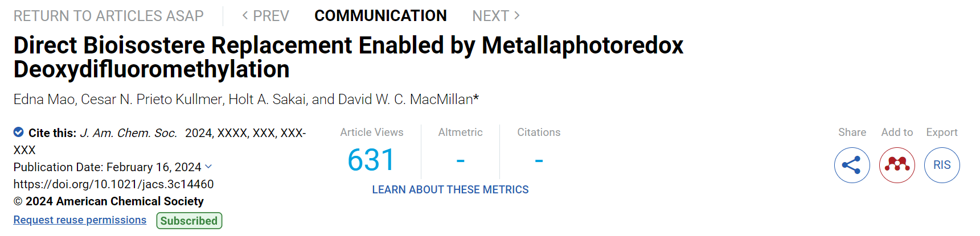
Task: Click LEARN ABOUT THESE METRICS link
Action: point(450,190)
